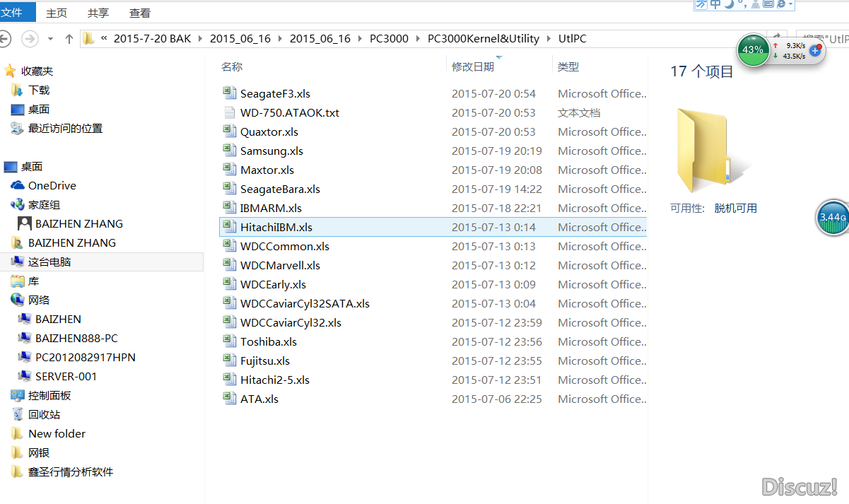
Task: Select BAIZHEN888-PC under 网络
Action: click(x=76, y=338)
